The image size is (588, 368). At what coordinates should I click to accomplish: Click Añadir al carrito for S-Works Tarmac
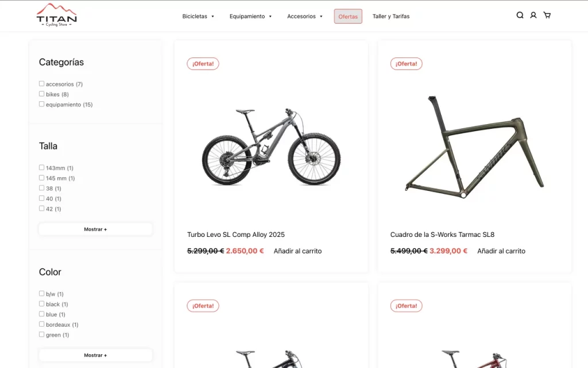tap(501, 251)
